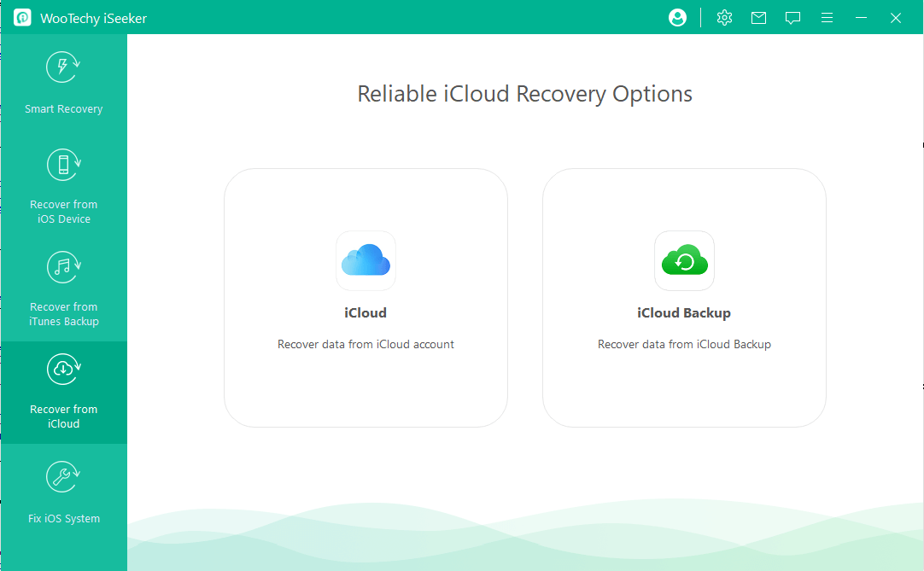Click the "Smart Recovery" sidebar label

pos(63,109)
